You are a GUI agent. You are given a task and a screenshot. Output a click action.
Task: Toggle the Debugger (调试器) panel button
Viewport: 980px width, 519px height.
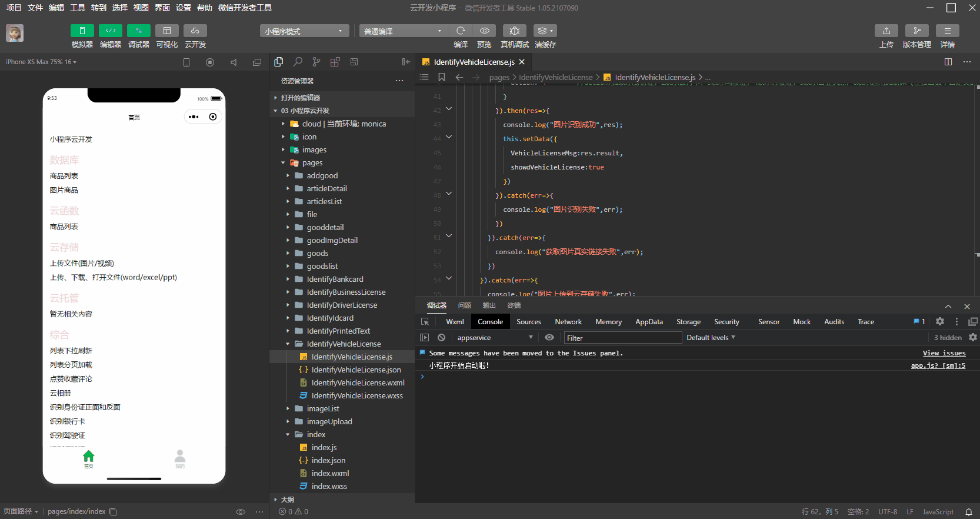[139, 31]
